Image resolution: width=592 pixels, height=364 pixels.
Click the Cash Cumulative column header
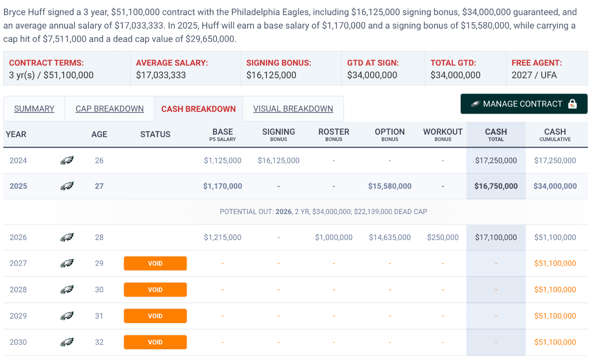pos(555,135)
